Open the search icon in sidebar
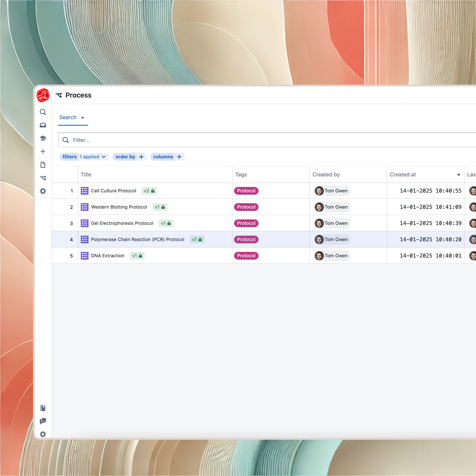 pyautogui.click(x=43, y=112)
